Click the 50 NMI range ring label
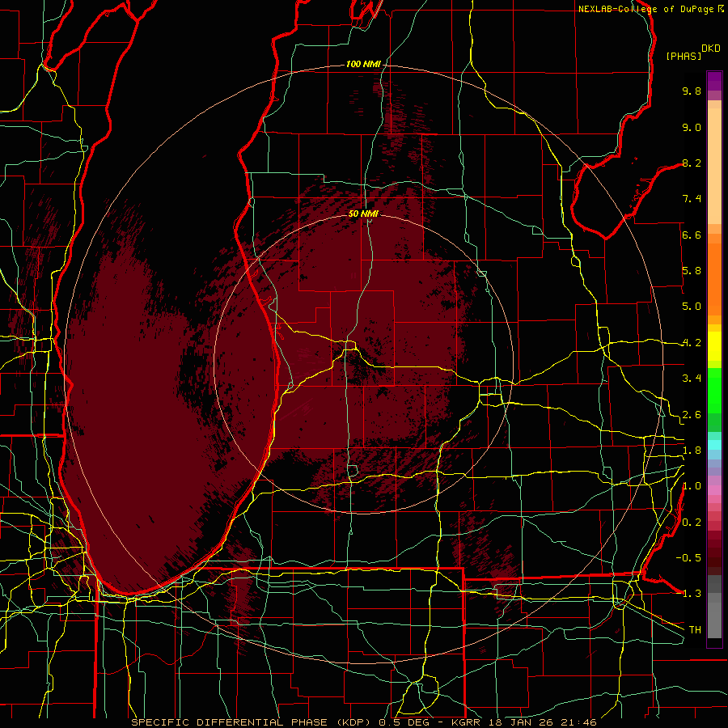 coord(363,214)
